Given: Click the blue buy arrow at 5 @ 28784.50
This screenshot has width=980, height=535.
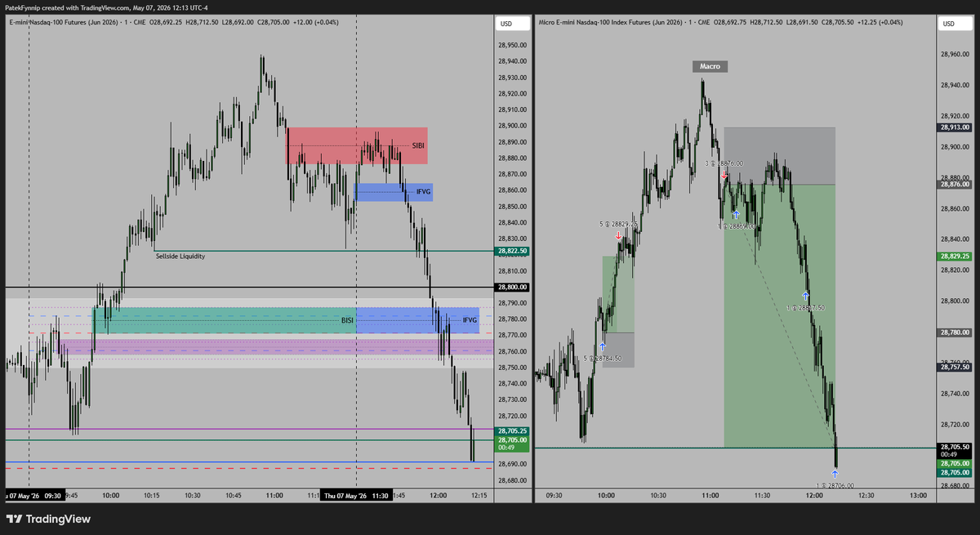Looking at the screenshot, I should tap(603, 347).
